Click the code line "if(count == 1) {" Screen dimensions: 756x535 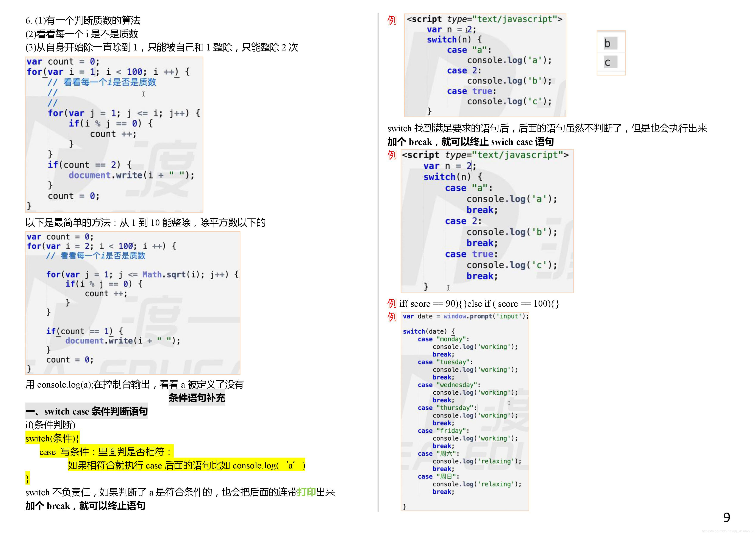[x=84, y=331]
